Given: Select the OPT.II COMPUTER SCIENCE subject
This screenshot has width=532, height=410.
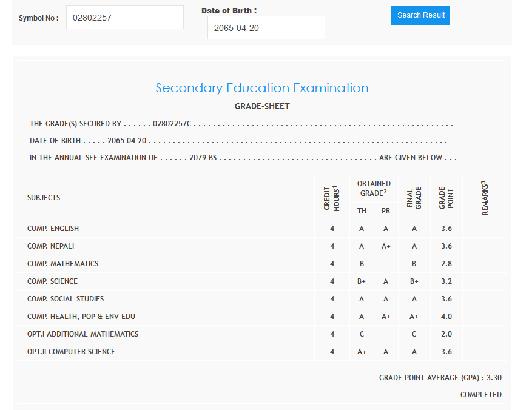Looking at the screenshot, I should (x=71, y=352).
